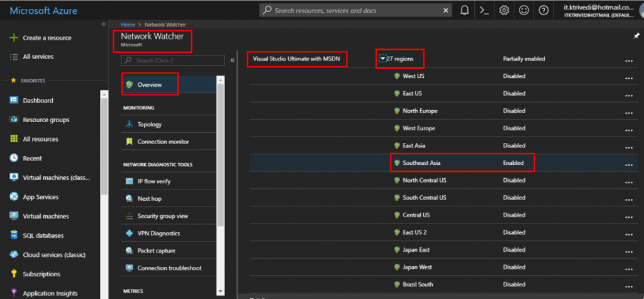Open the settings gear icon

pyautogui.click(x=504, y=10)
